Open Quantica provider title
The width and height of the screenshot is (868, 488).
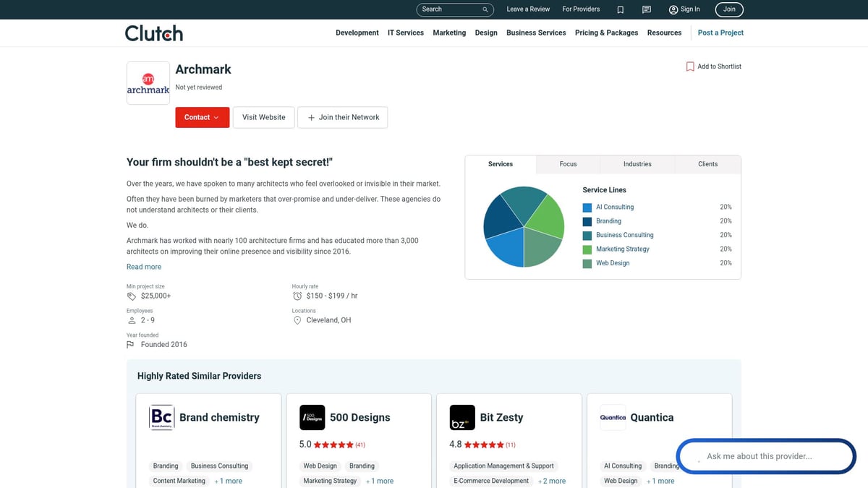652,417
